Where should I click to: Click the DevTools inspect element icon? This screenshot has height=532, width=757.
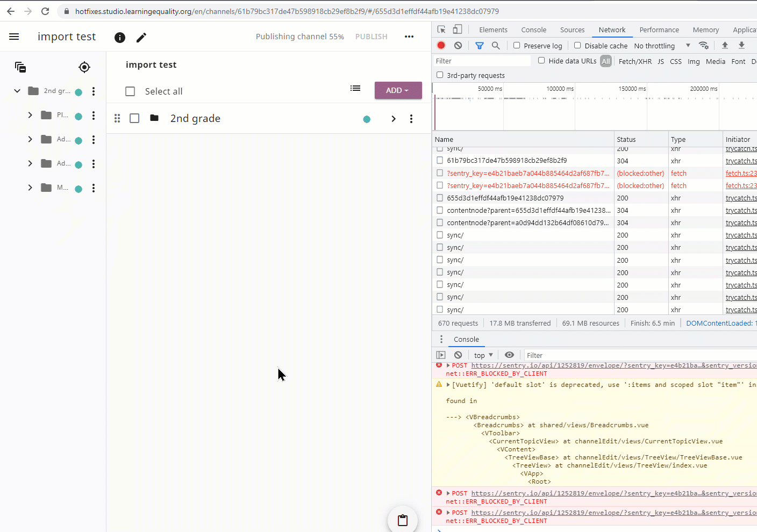(441, 30)
